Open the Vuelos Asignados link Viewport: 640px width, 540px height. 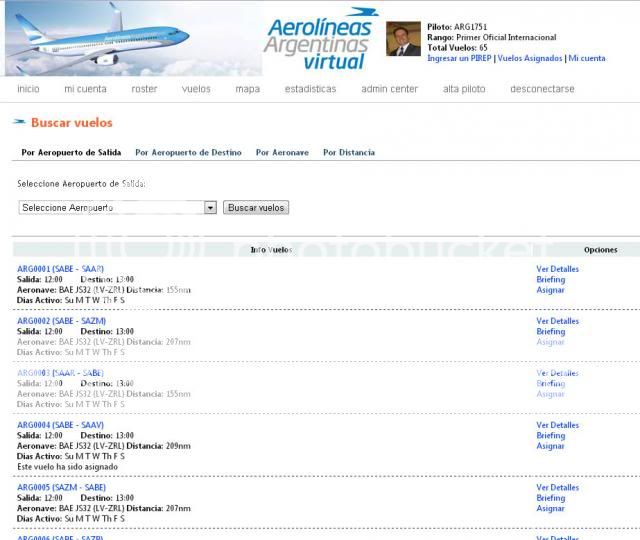coord(529,59)
